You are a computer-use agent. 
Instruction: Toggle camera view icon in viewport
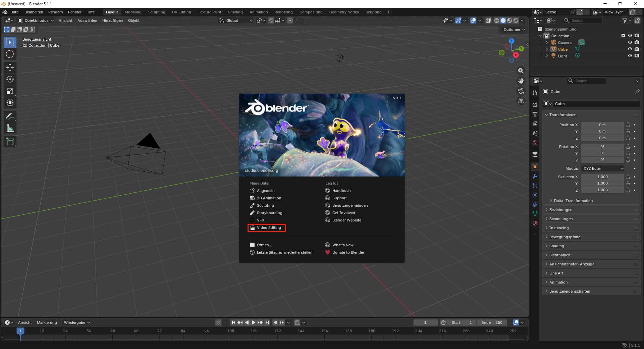(521, 91)
